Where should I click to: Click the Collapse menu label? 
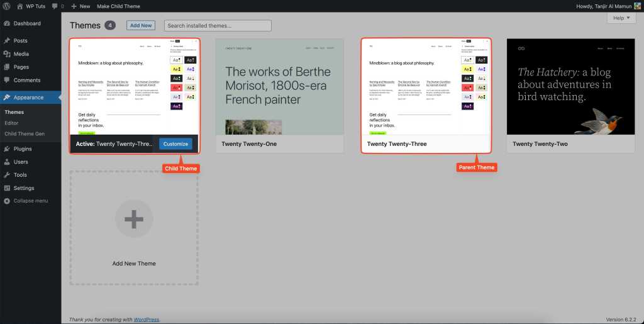point(31,201)
